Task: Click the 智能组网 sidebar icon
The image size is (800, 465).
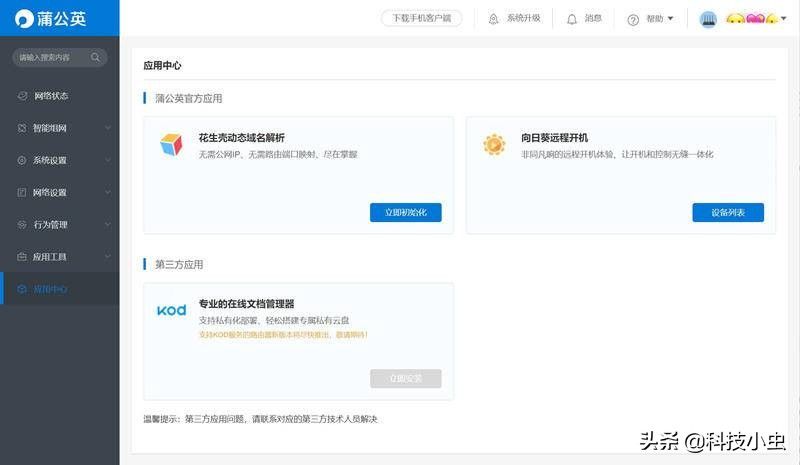Action: click(22, 128)
